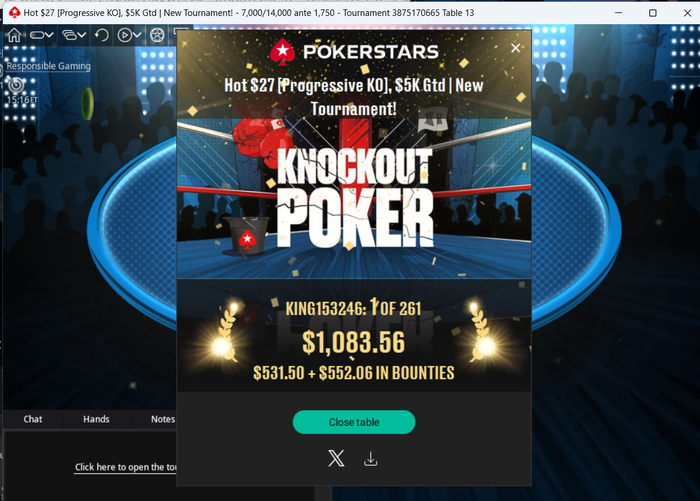Screen dimensions: 700x501
Task: Switch to the Chat tab
Action: click(33, 419)
